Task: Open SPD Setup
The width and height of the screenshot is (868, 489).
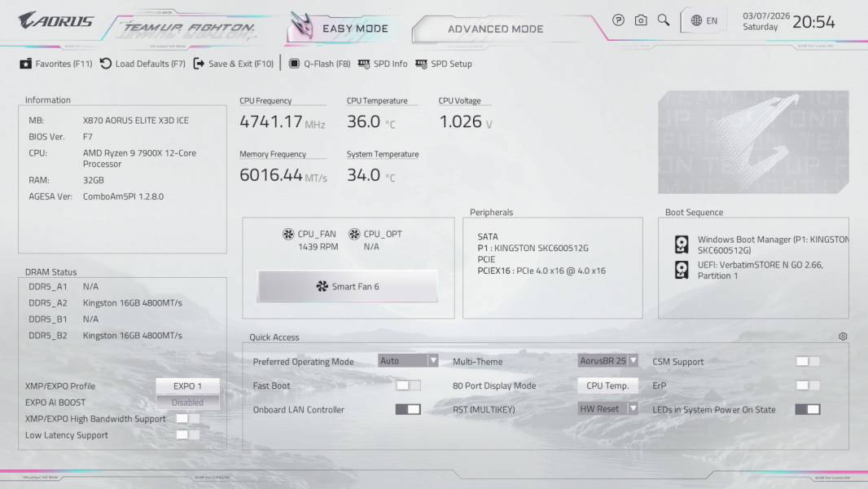Action: tap(445, 64)
